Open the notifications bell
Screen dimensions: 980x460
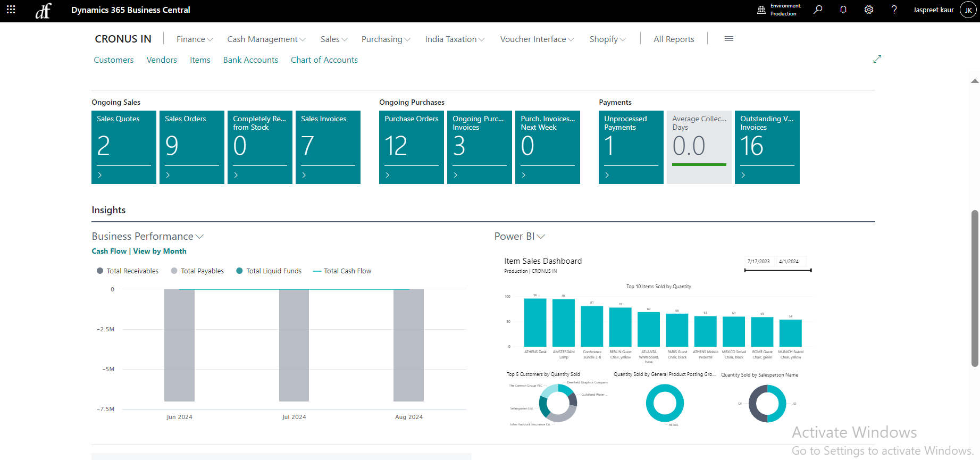click(x=843, y=10)
